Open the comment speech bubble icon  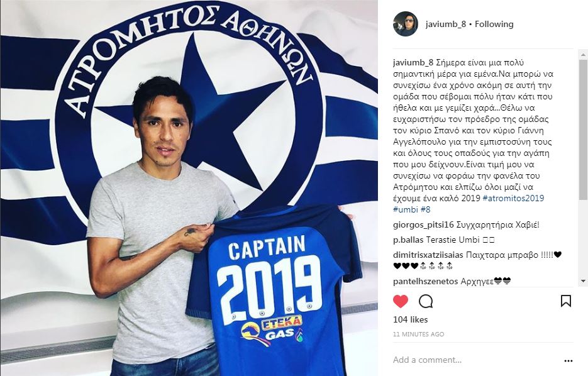(426, 301)
